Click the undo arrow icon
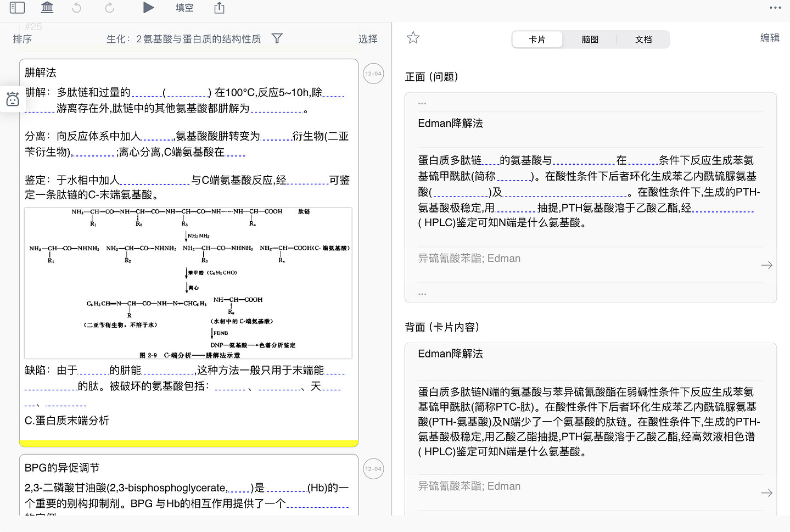Screen dimensions: 790x532 click(x=77, y=8)
